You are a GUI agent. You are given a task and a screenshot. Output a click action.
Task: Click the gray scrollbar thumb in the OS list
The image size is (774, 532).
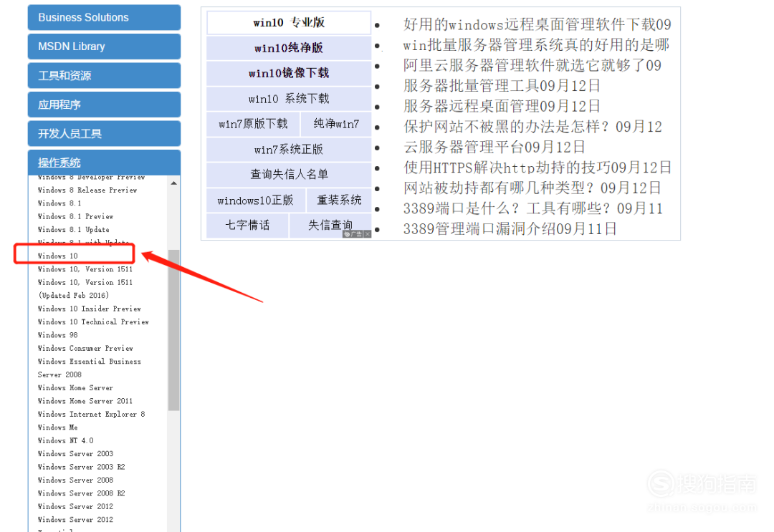[173, 330]
